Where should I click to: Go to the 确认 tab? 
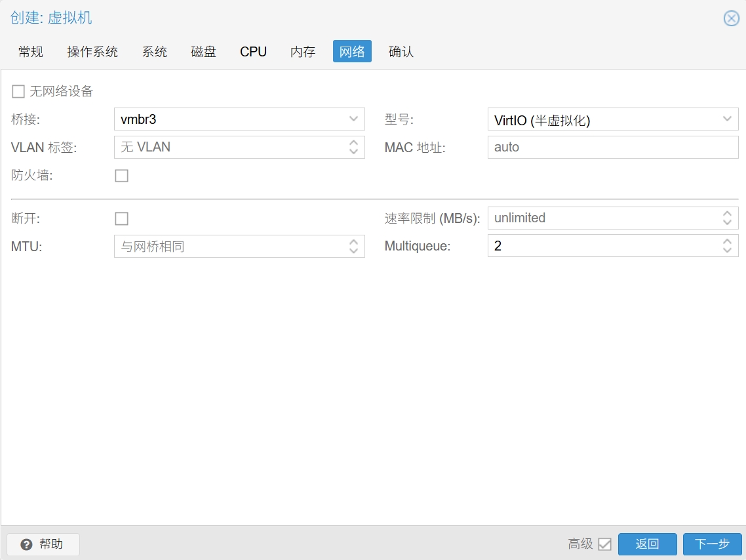tap(401, 51)
